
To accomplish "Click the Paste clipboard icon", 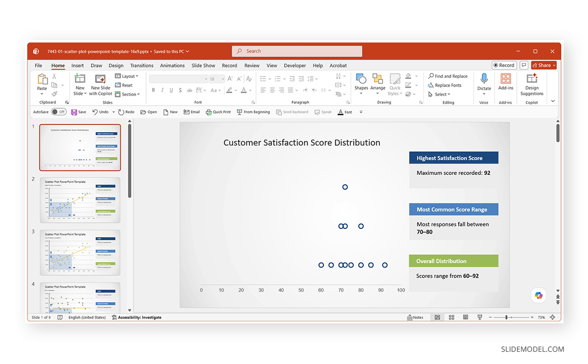I will coord(42,80).
